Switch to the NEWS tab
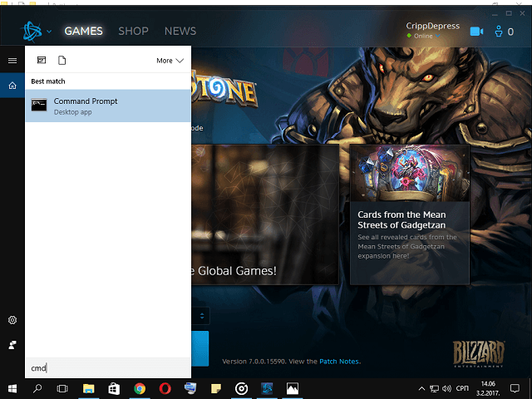The image size is (532, 399). coord(180,32)
